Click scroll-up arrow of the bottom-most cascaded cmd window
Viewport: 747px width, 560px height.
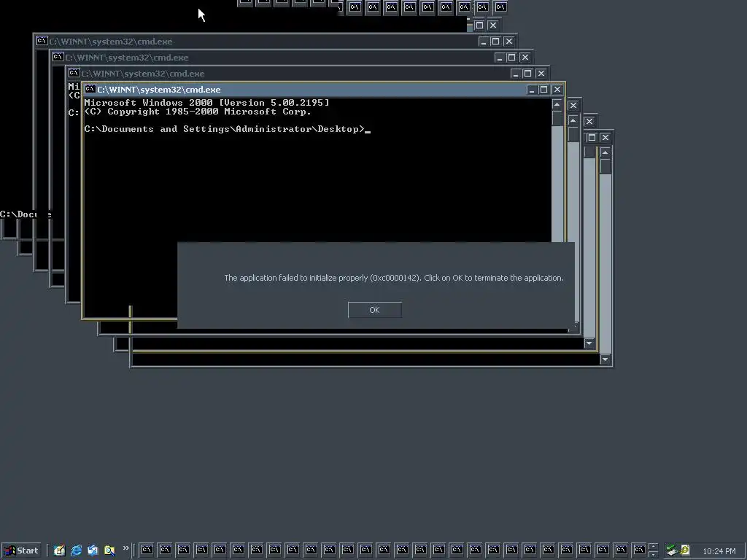click(x=605, y=152)
